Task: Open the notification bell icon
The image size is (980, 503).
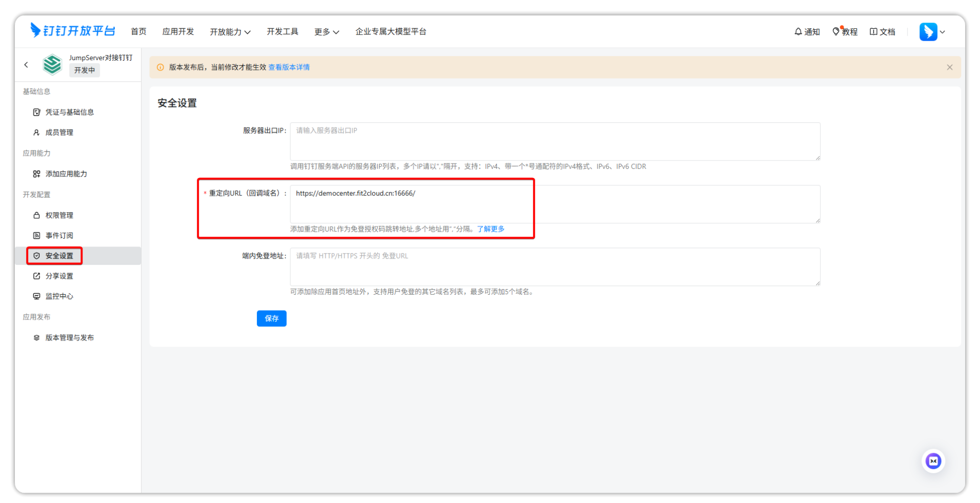Action: click(798, 32)
